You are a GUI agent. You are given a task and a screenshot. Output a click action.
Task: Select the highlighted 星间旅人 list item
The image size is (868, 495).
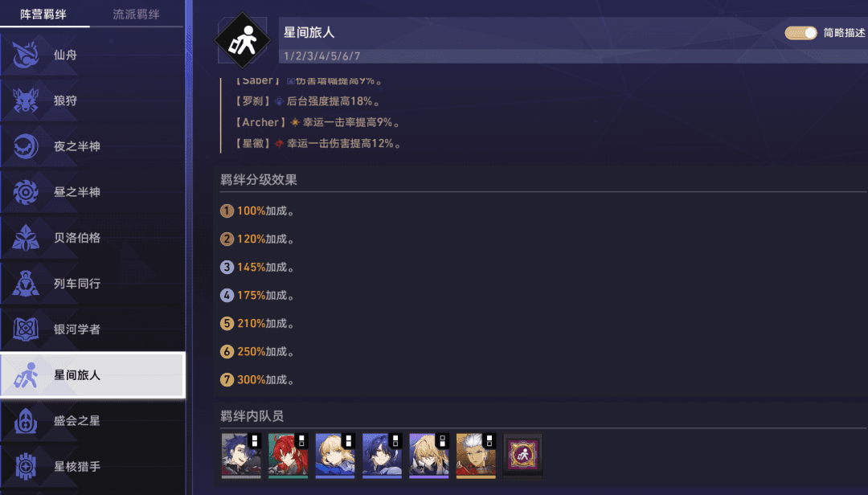[x=92, y=374]
